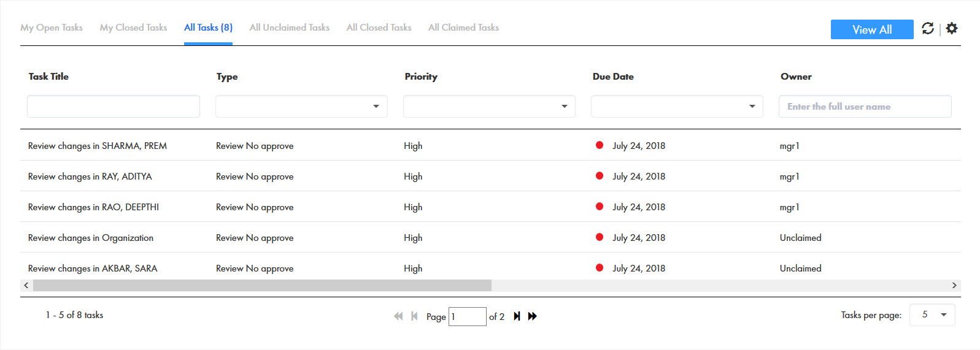Click red due status dot for Organization task
Screen dimensions: 980x350
(600, 237)
